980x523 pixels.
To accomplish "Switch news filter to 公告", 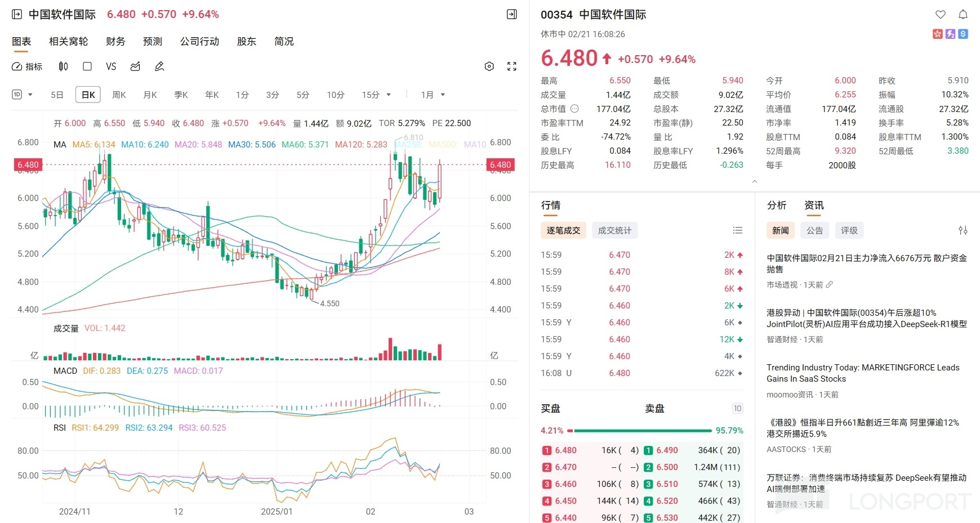I will pos(814,230).
